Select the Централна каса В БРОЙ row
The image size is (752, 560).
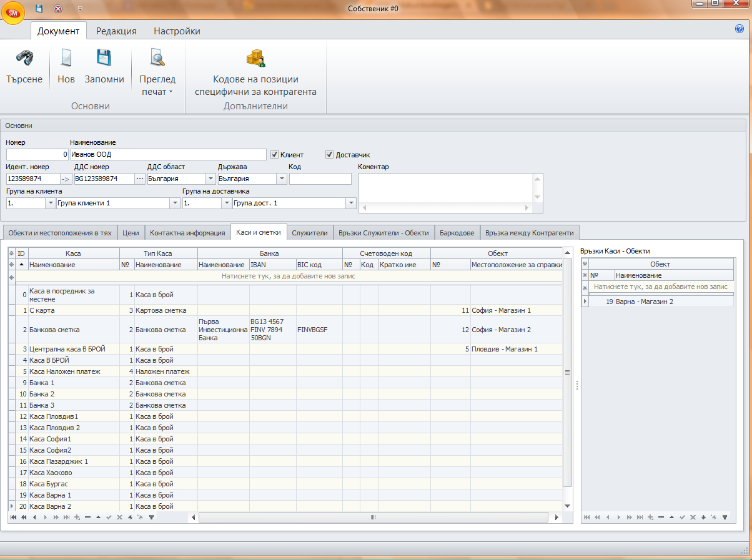[x=289, y=349]
